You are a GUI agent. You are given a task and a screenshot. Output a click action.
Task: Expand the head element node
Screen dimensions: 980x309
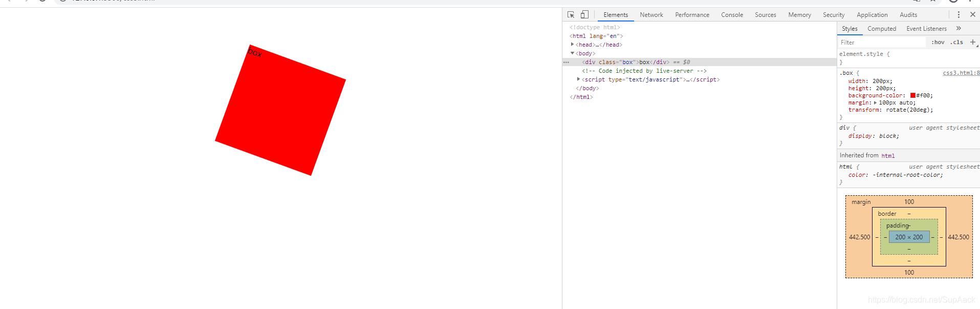572,45
